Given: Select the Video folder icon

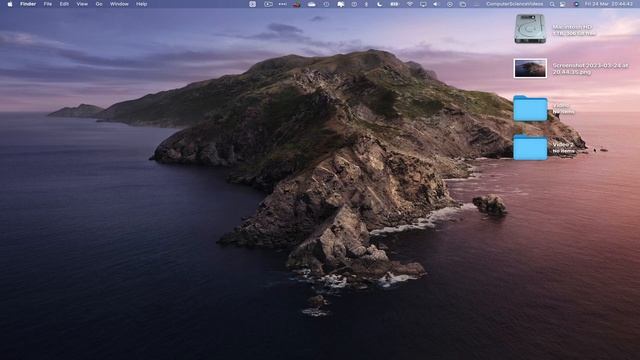Looking at the screenshot, I should click(x=530, y=109).
